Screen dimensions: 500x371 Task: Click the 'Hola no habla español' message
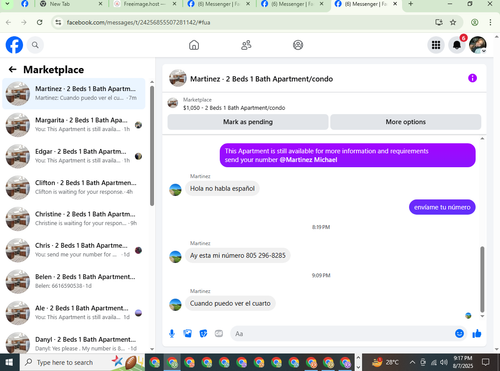tap(222, 188)
